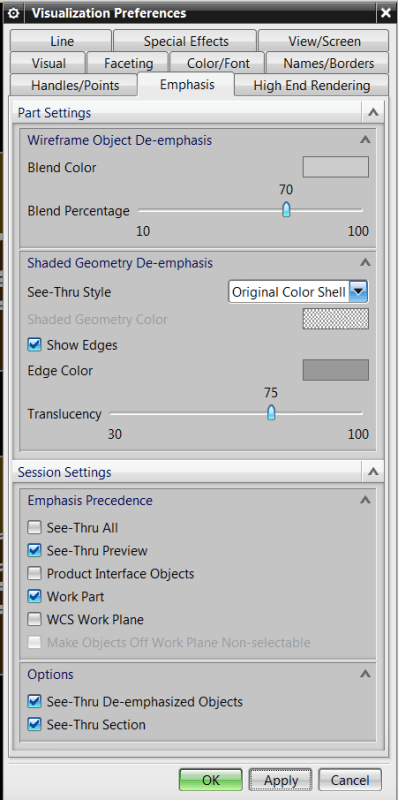
Task: Click the Translucency slider handle
Action: click(x=271, y=413)
